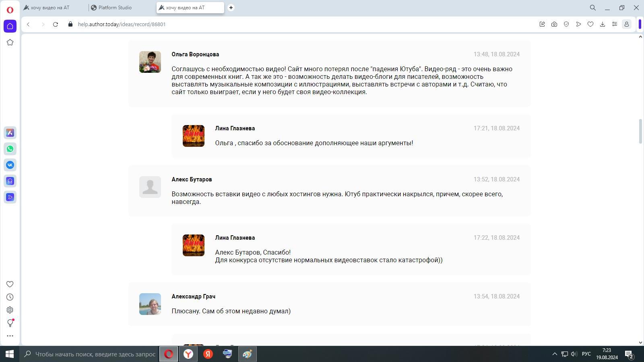Click the 13:48, 18.08.2024 comment timestamp
The image size is (644, 362).
496,54
